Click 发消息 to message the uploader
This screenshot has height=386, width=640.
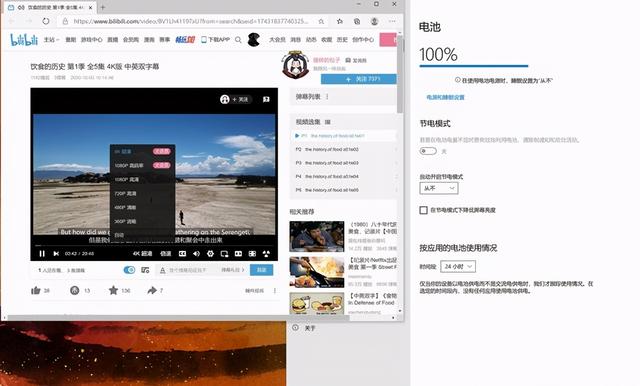click(356, 60)
